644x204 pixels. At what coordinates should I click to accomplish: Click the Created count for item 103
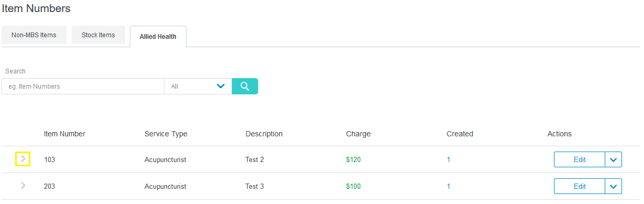coord(448,159)
